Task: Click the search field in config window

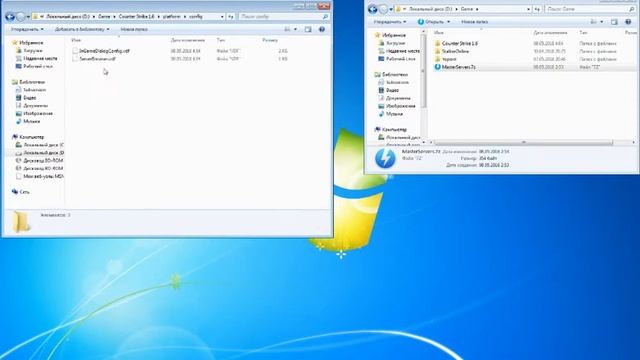Action: point(284,17)
